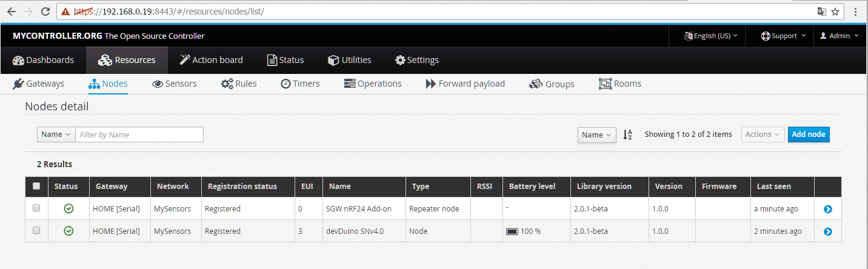Screen dimensions: 868x269
Task: Open details arrow for SGW nRF24 Add-on row
Action: (x=827, y=209)
